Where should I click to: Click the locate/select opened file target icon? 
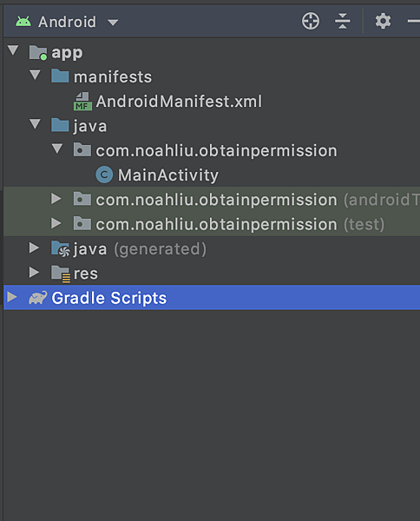pyautogui.click(x=311, y=21)
